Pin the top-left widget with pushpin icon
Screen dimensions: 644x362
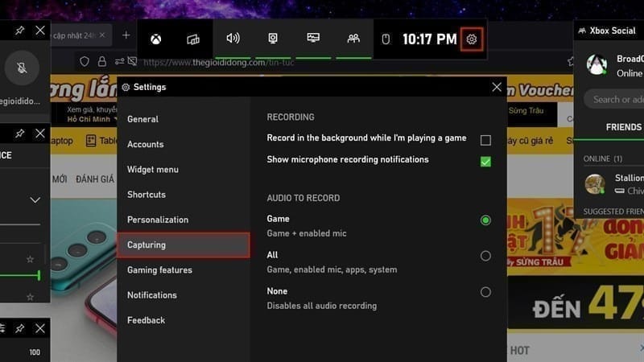point(19,31)
